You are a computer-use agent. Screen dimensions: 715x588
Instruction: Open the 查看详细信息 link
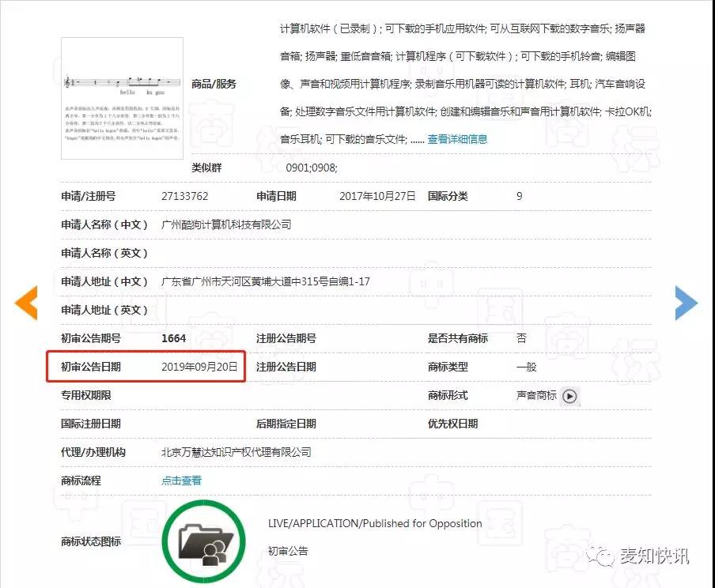pos(457,139)
